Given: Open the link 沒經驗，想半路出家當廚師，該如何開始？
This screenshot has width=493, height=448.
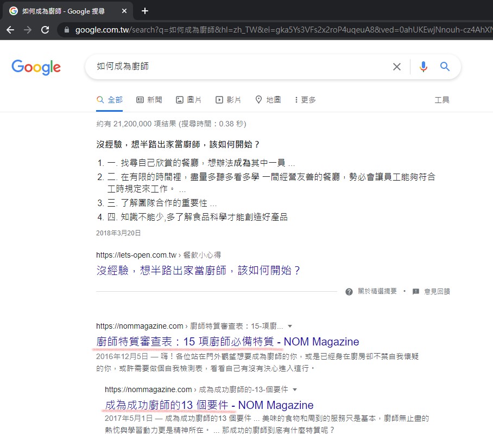Looking at the screenshot, I should pos(198,270).
